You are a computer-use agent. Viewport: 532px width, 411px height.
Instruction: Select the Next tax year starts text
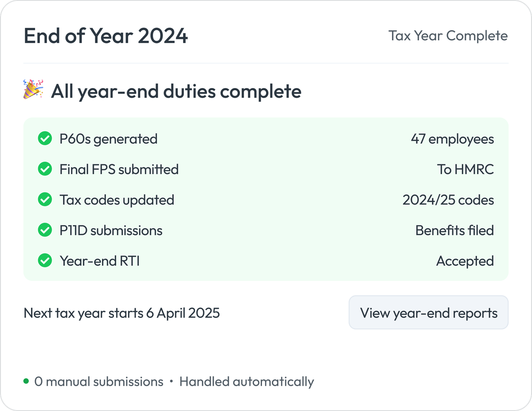pyautogui.click(x=121, y=313)
